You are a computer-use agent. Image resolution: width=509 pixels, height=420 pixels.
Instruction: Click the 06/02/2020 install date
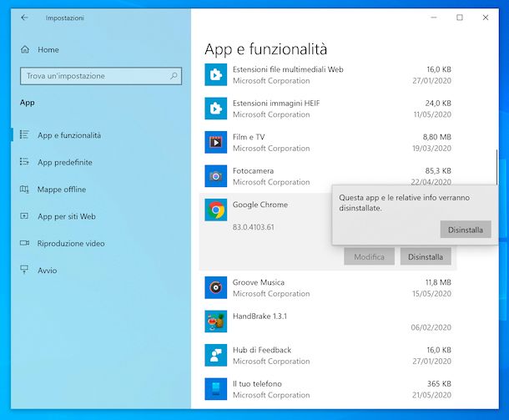coord(431,327)
